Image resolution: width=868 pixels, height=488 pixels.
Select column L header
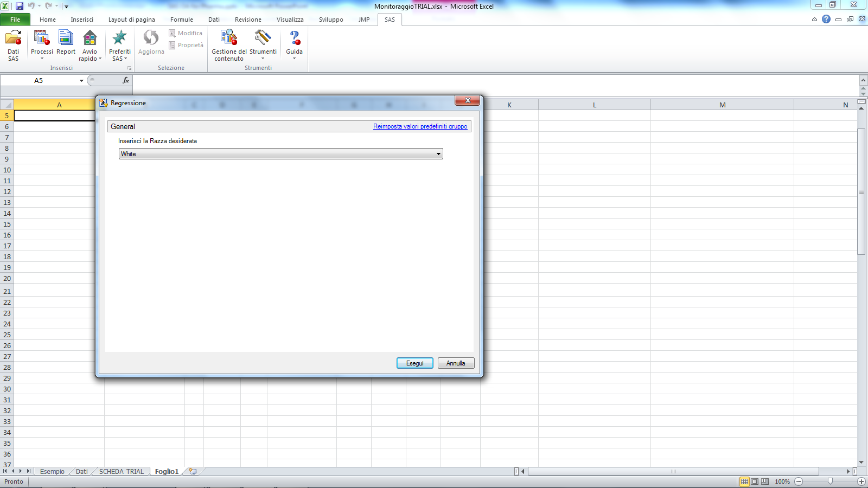[594, 105]
